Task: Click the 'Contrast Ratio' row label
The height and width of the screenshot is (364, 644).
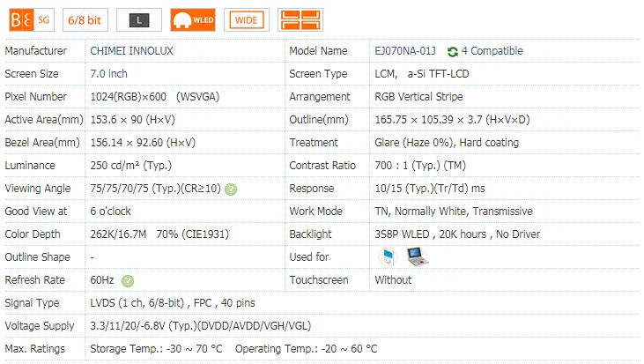Action: 322,166
